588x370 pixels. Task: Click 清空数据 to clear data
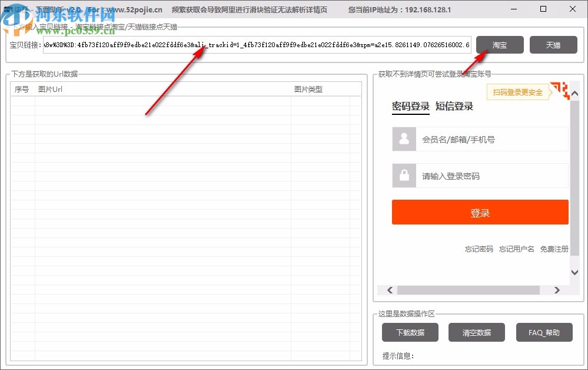pos(477,332)
